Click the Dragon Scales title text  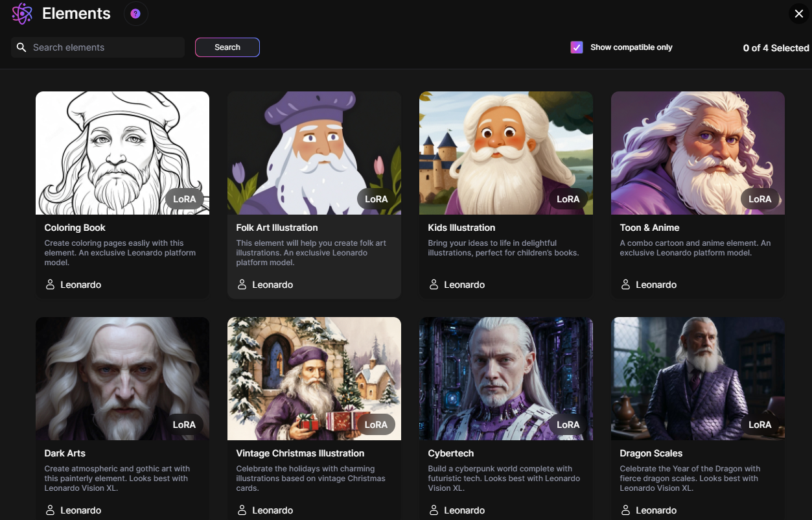coord(651,453)
